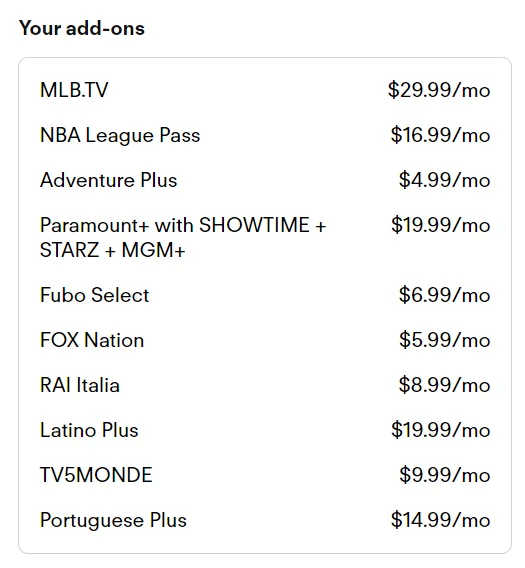The width and height of the screenshot is (525, 568).
Task: Click the $29.99/mo price for MLB.TV
Action: tap(439, 90)
